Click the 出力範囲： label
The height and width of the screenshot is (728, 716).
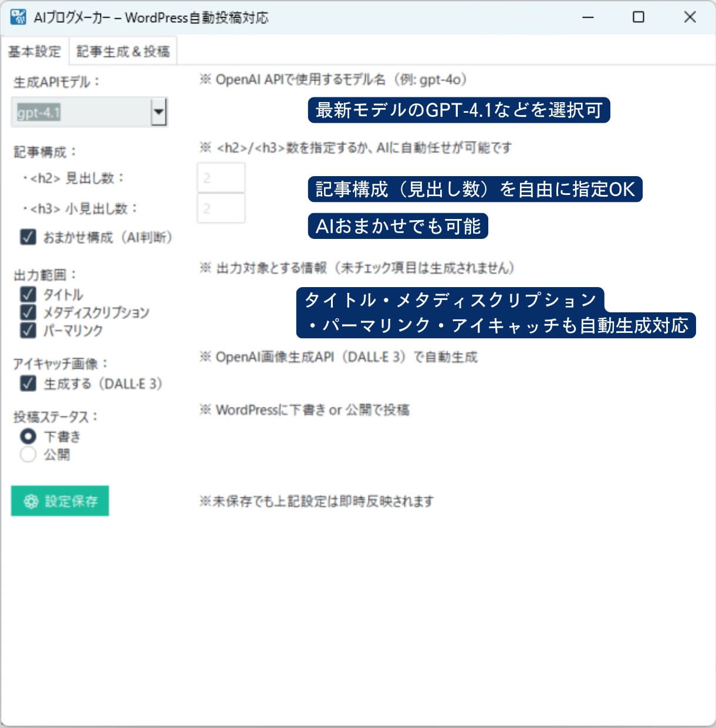[x=45, y=275]
